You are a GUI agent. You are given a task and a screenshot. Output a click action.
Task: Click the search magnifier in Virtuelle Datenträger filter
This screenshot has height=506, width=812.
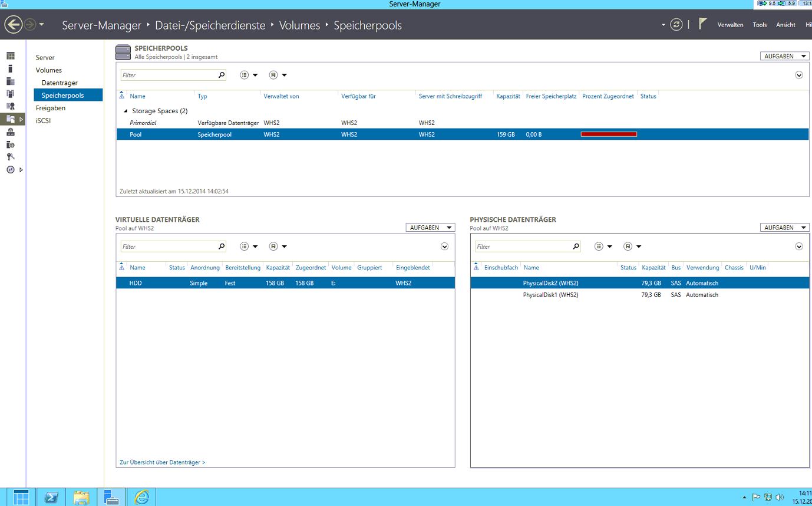(222, 247)
